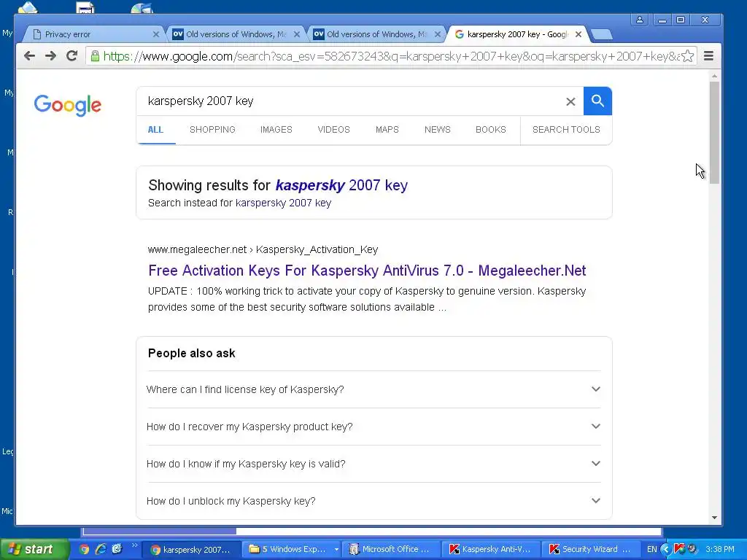747x560 pixels.
Task: Expand Where can I find license key question
Action: (374, 389)
